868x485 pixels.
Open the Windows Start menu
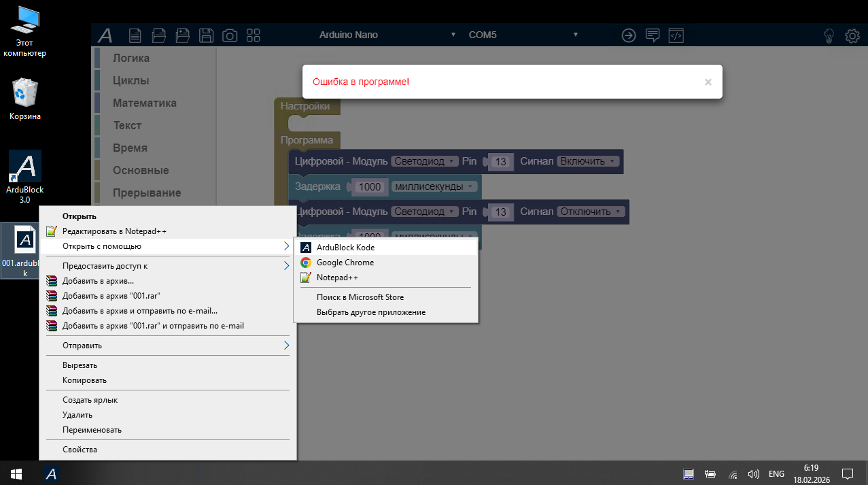[15, 473]
